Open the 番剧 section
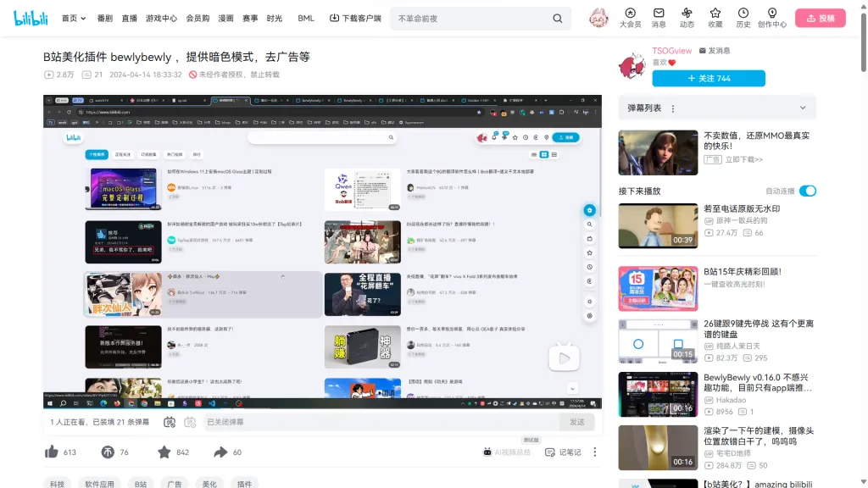The height and width of the screenshot is (488, 868). (104, 19)
